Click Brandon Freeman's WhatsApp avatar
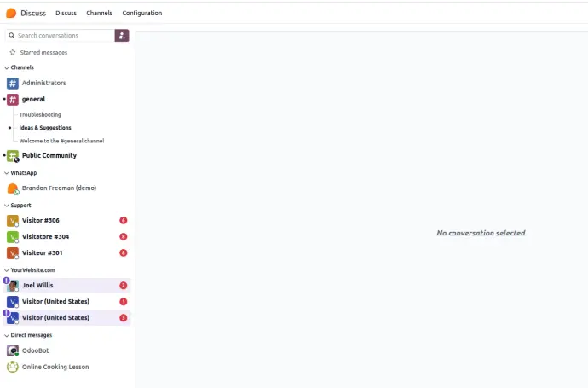Screen dimensions: 588x388 click(x=13, y=188)
